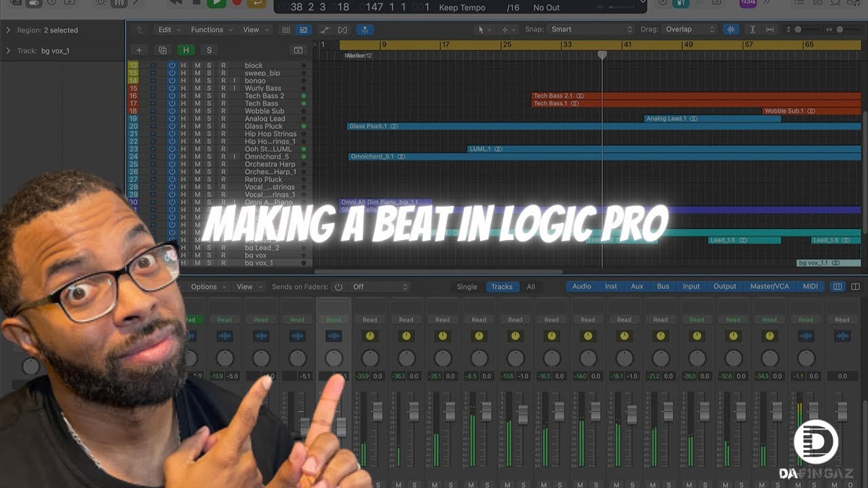
Task: Toggle Bus channel strip filter
Action: tap(663, 287)
